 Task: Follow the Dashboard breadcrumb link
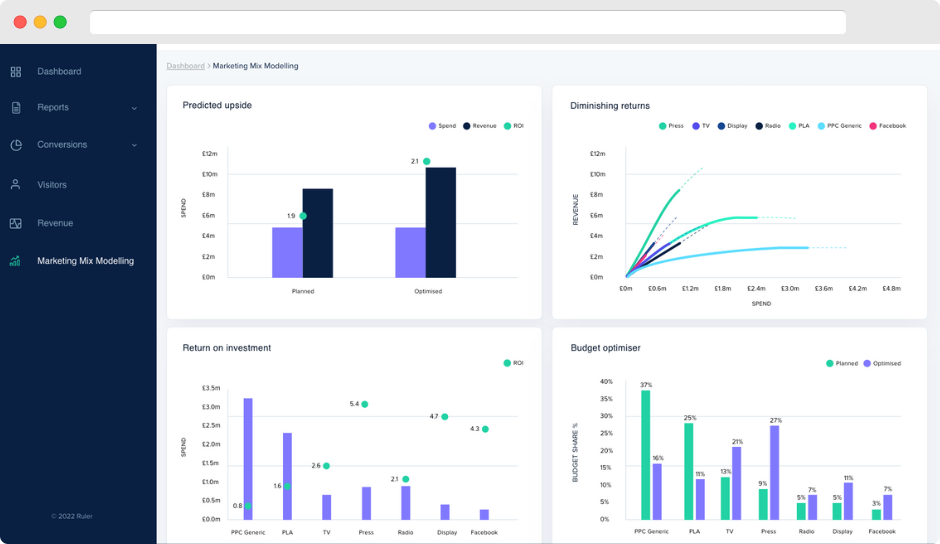click(x=185, y=66)
